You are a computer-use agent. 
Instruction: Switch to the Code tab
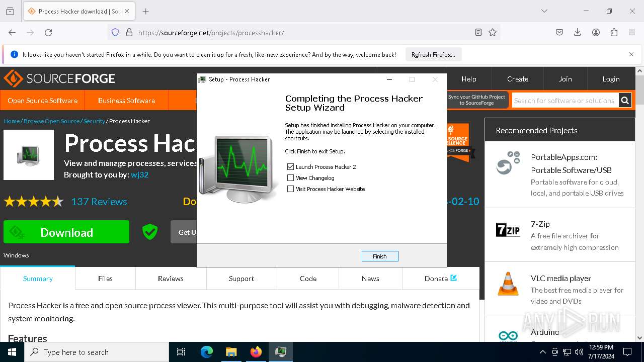click(x=308, y=279)
